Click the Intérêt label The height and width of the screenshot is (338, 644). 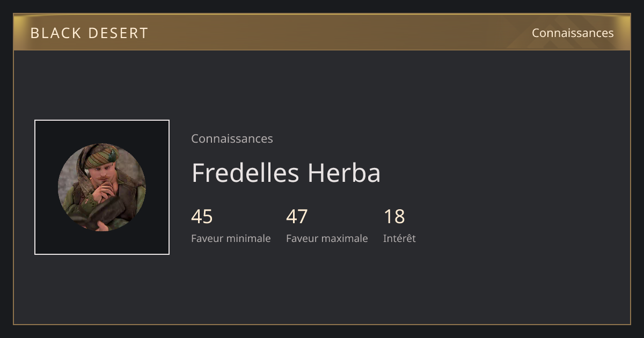pyautogui.click(x=399, y=238)
